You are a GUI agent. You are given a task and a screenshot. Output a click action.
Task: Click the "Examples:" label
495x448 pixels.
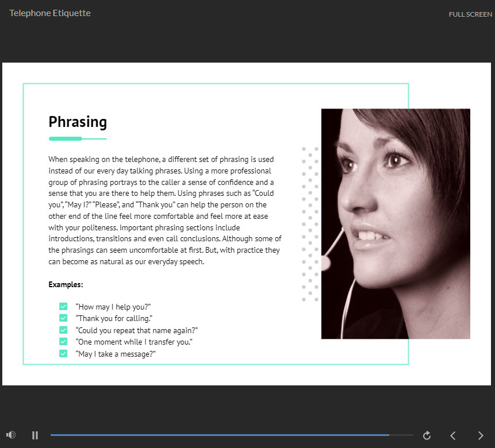pyautogui.click(x=66, y=284)
